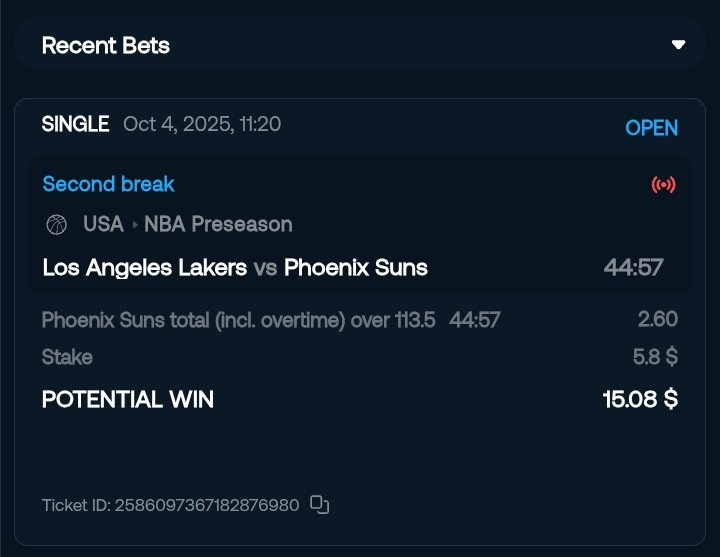Open the Recent Bets header
The width and height of the screenshot is (720, 557).
(x=105, y=45)
